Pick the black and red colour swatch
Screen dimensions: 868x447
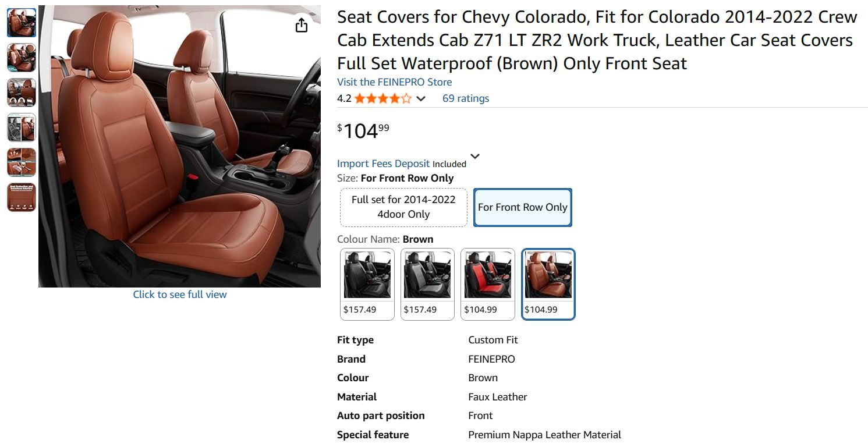pyautogui.click(x=487, y=284)
